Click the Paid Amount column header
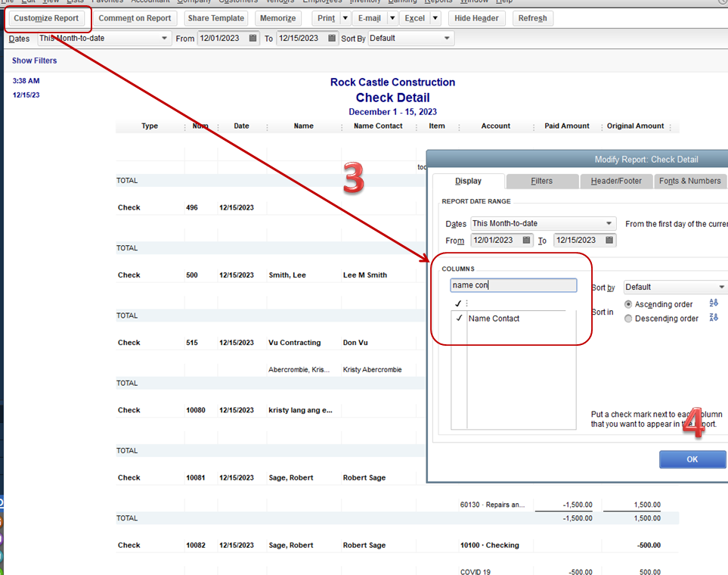The height and width of the screenshot is (575, 728). click(x=567, y=126)
